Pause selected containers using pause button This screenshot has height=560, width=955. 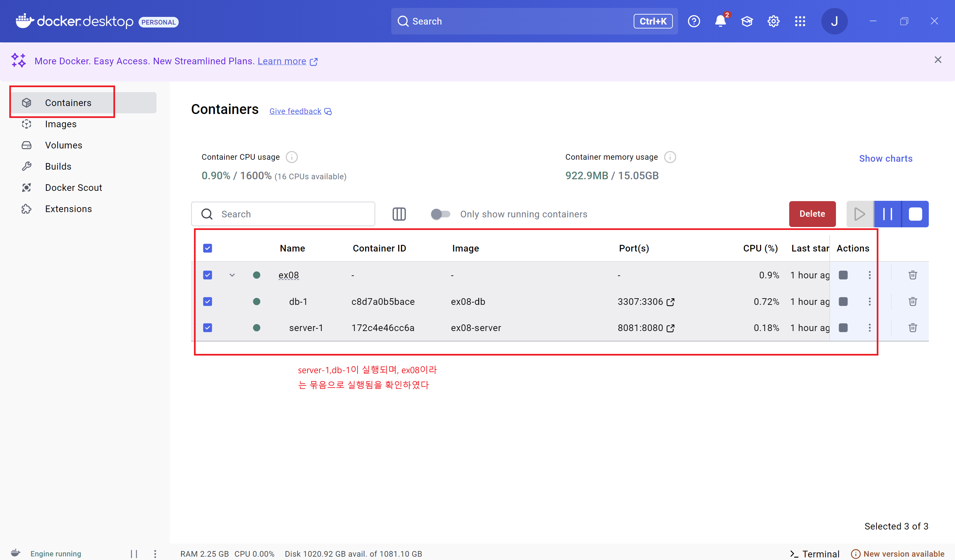coord(887,214)
